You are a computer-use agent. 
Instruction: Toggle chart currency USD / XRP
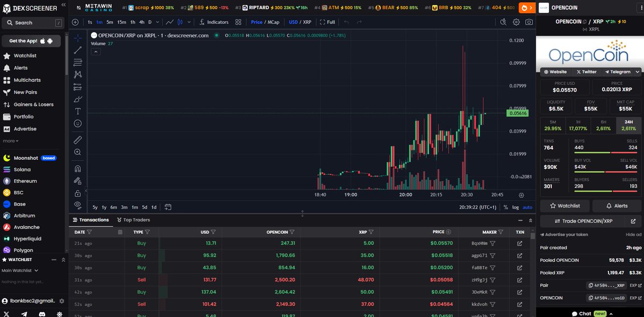(x=300, y=22)
